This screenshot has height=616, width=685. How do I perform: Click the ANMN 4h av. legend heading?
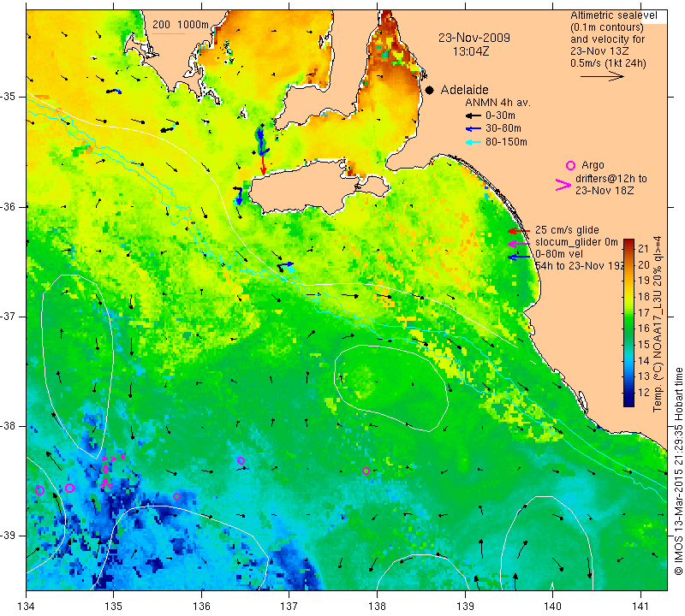coord(497,103)
